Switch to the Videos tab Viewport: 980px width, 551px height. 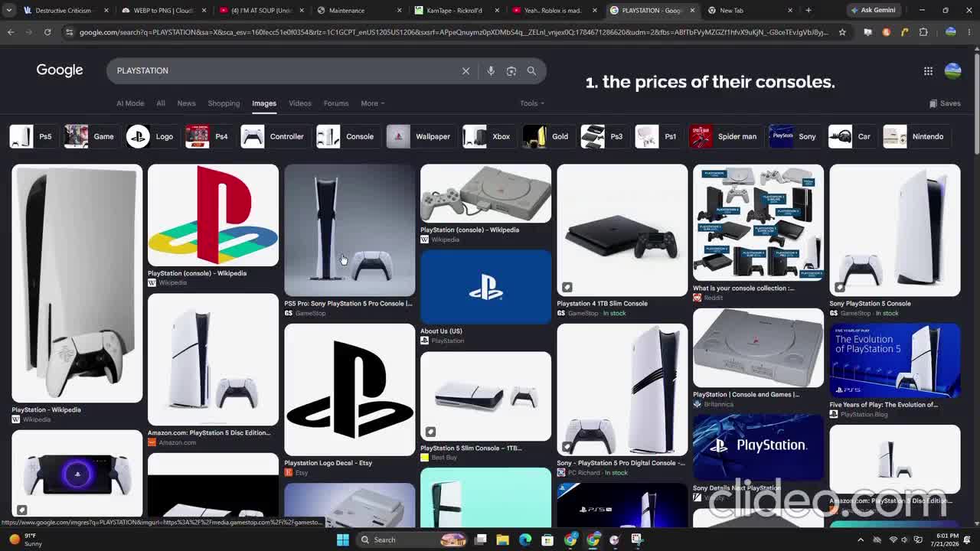pos(300,103)
